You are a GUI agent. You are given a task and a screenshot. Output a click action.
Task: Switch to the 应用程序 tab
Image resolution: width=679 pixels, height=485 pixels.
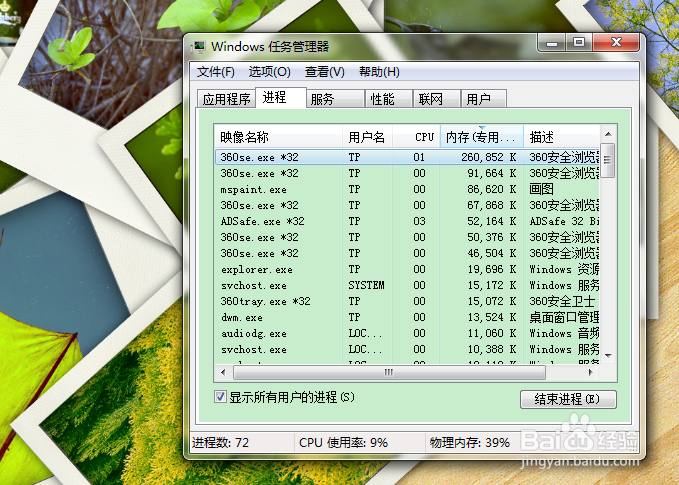coord(226,99)
